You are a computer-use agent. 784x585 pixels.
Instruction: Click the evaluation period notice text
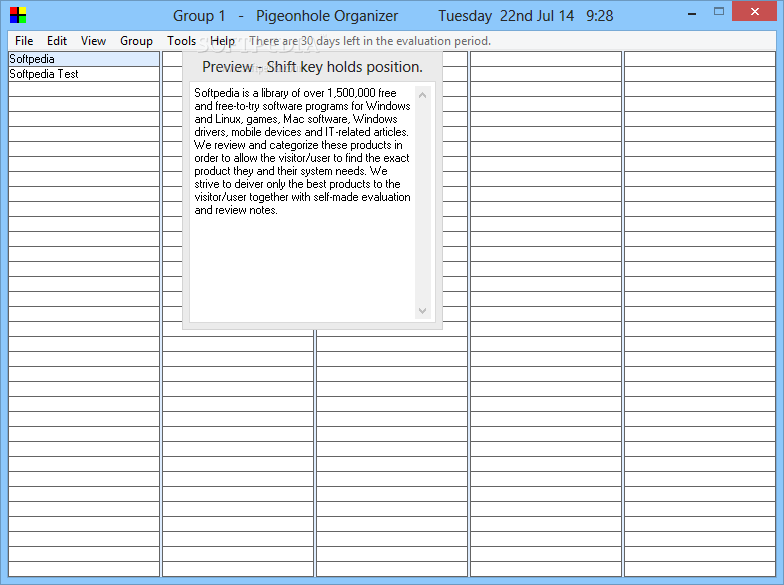pos(370,41)
